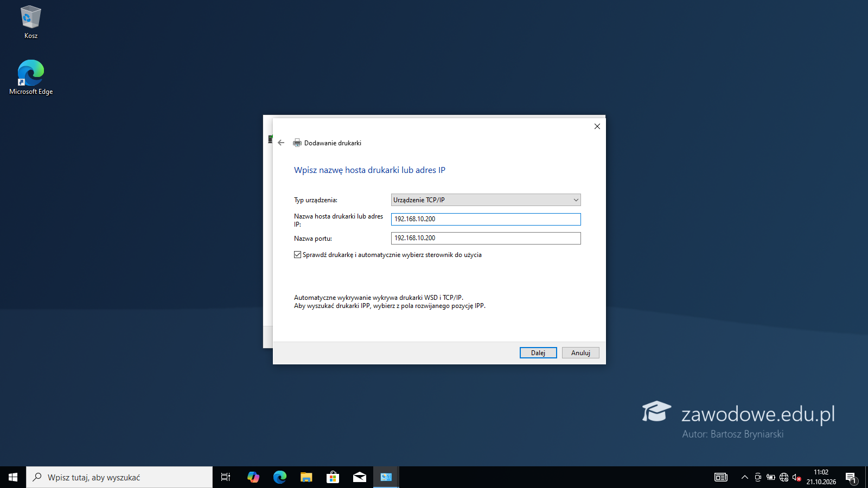Click the Anuluj button
Viewport: 868px width, 488px height.
(580, 353)
